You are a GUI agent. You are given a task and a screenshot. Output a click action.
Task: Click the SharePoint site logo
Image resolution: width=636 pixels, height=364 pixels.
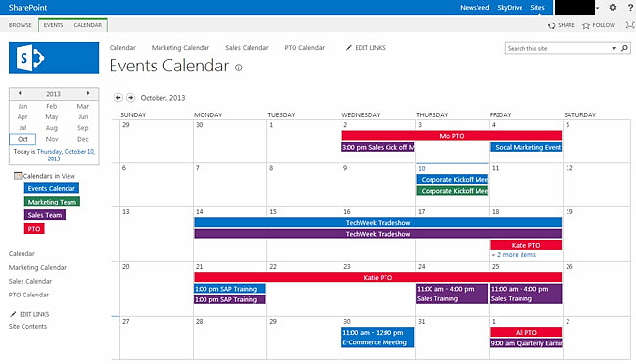54,58
